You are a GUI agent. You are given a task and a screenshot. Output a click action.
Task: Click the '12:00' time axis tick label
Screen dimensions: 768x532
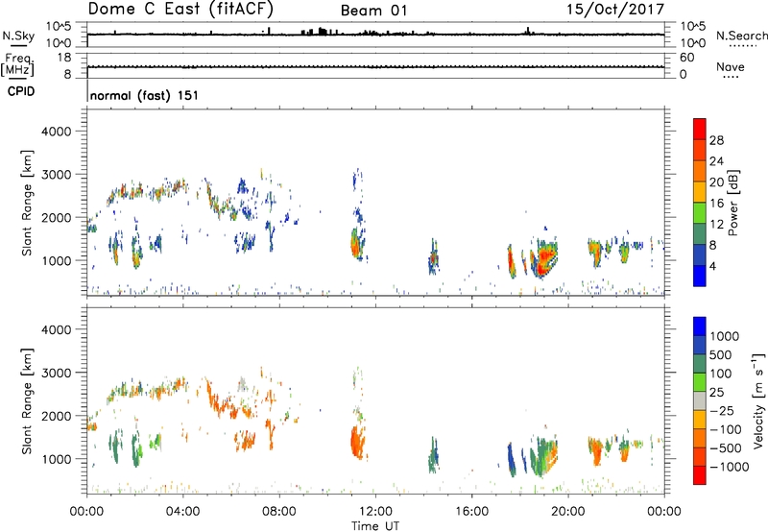pyautogui.click(x=375, y=512)
